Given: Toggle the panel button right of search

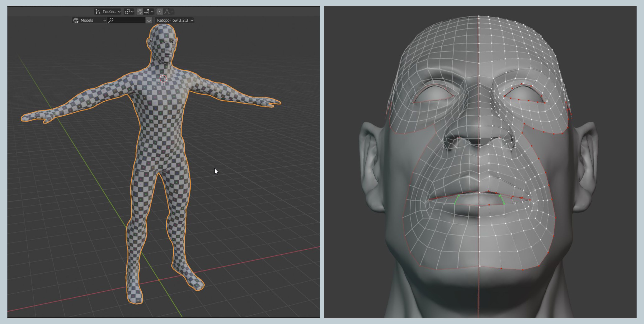Looking at the screenshot, I should pos(149,20).
